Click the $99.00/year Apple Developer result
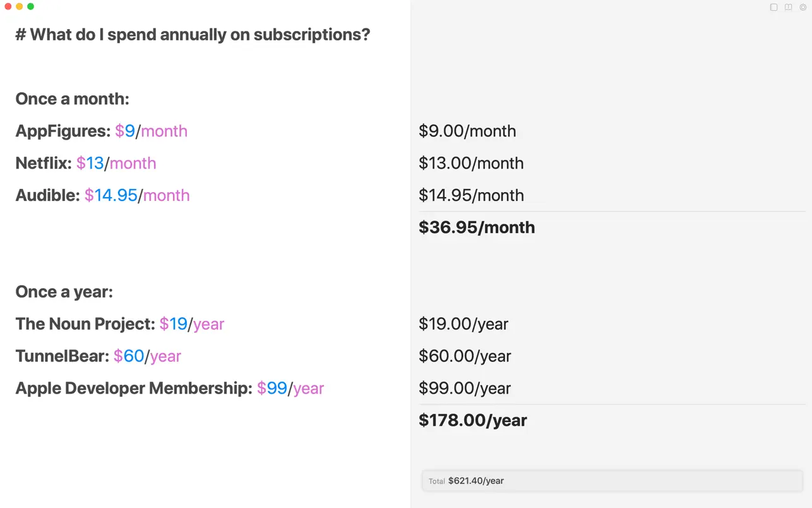Viewport: 812px width, 508px height. [465, 389]
